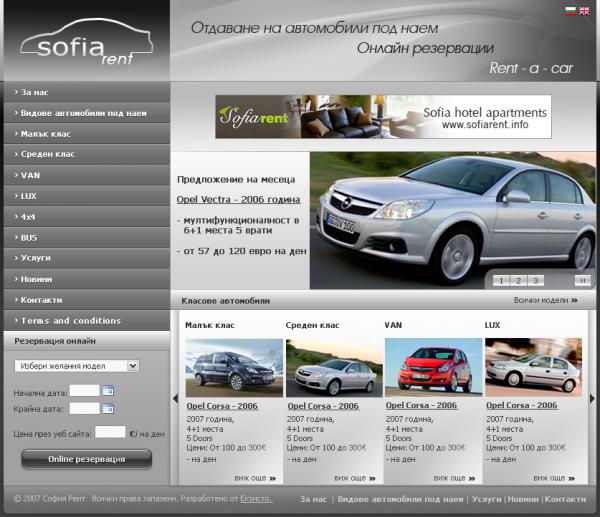The width and height of the screenshot is (600, 517).
Task: Click the Начална дата input field
Action: [85, 391]
